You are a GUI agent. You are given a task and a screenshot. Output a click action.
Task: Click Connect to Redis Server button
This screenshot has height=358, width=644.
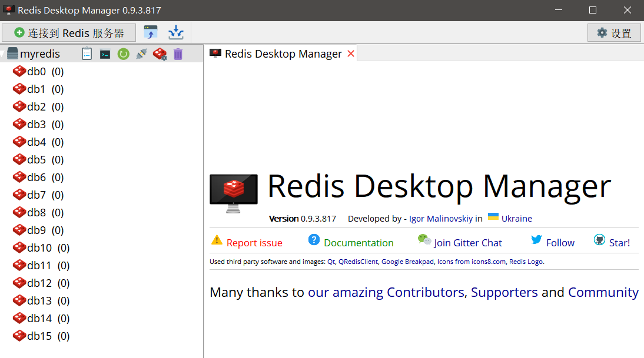pyautogui.click(x=69, y=33)
